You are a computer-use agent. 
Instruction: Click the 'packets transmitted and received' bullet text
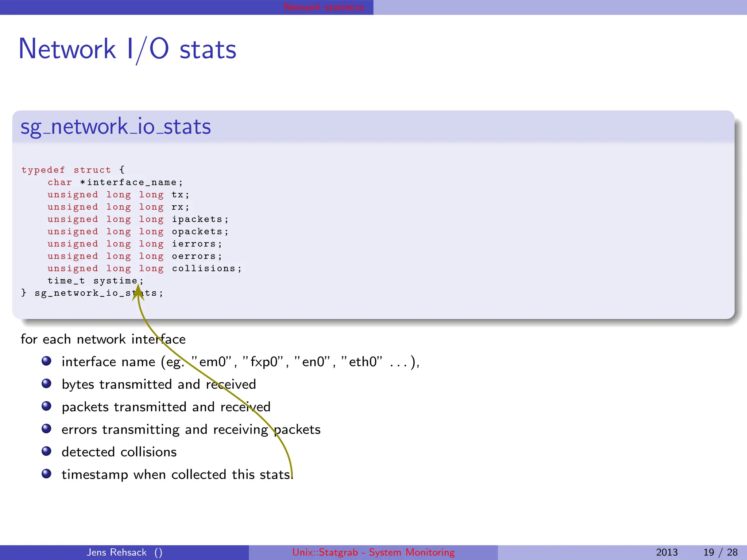tap(166, 407)
